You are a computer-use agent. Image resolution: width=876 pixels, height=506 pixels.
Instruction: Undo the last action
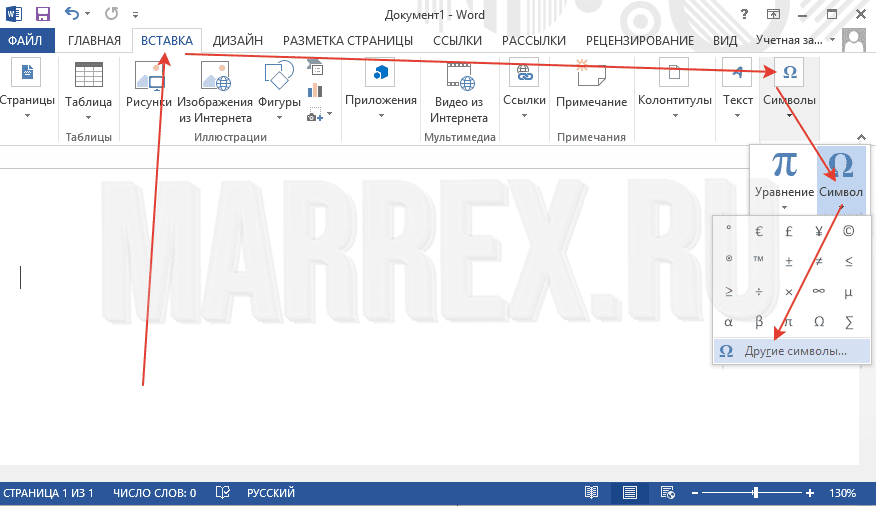pos(72,13)
